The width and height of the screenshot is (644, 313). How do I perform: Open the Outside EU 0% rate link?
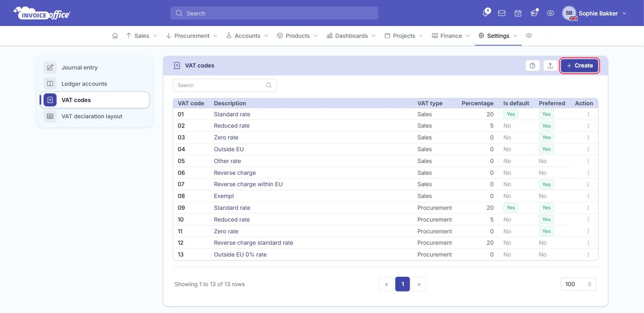coord(240,254)
